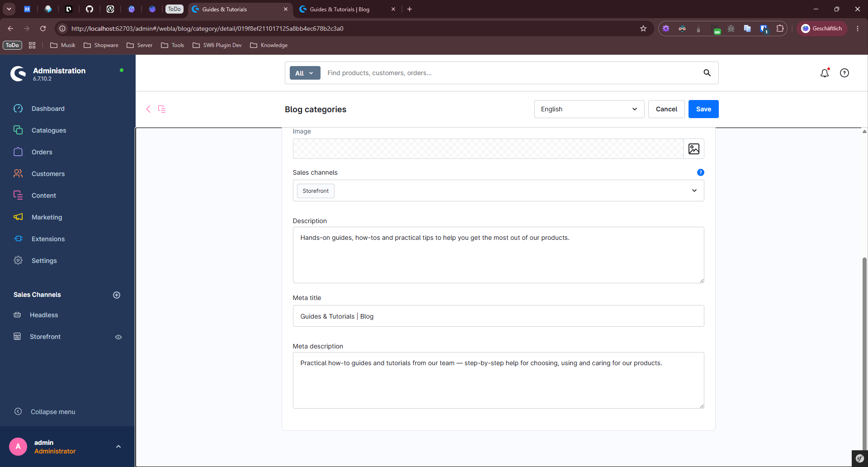The image size is (868, 467).
Task: Collapse the admin sidebar menu
Action: (x=53, y=412)
